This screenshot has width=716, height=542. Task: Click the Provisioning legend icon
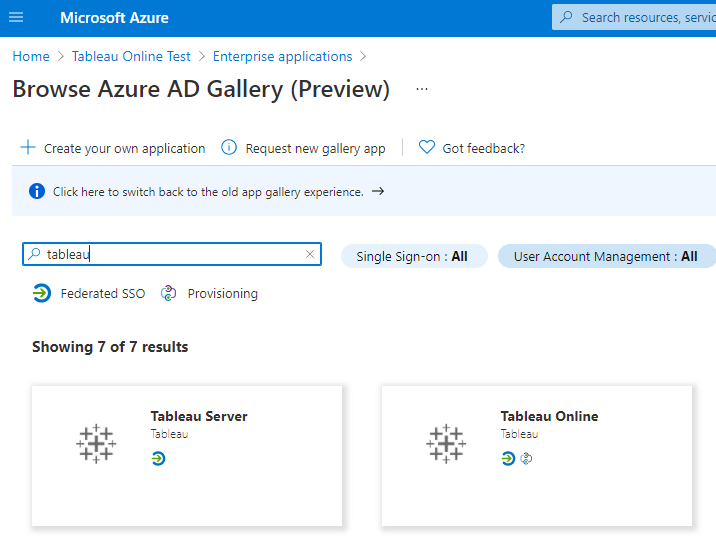pos(168,293)
